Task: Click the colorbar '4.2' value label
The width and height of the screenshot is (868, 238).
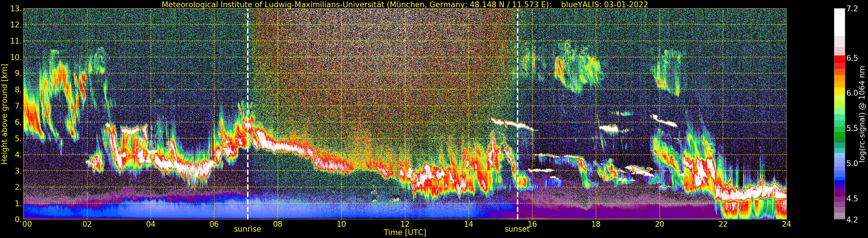Action: pos(852,220)
